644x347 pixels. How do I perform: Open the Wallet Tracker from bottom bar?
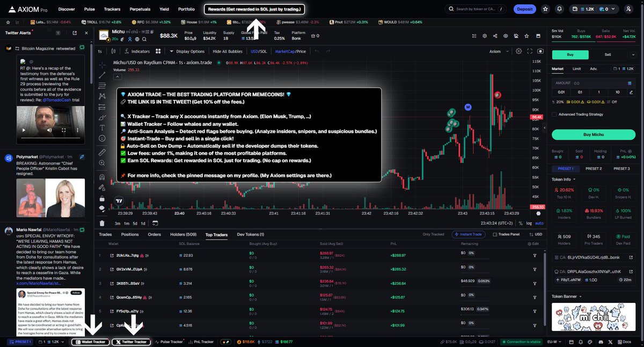90,342
